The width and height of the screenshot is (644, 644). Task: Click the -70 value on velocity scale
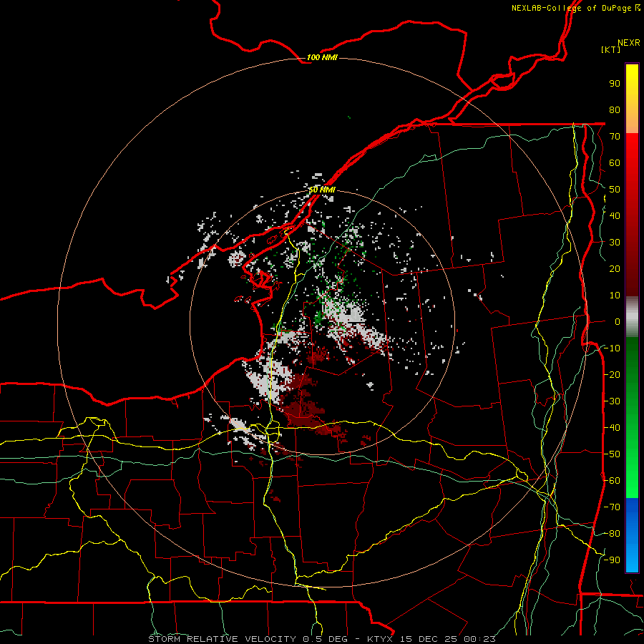[612, 507]
